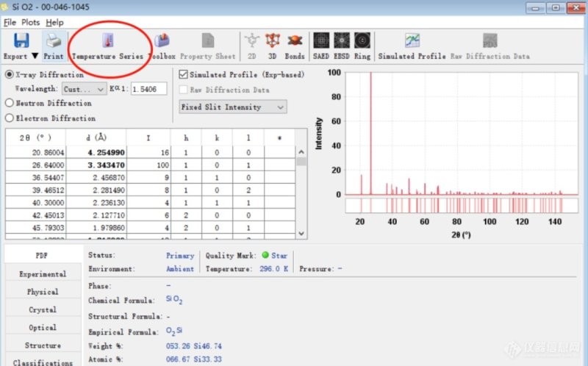588x366 pixels.
Task: Select the Neutron Diffraction radio button
Action: (10, 104)
